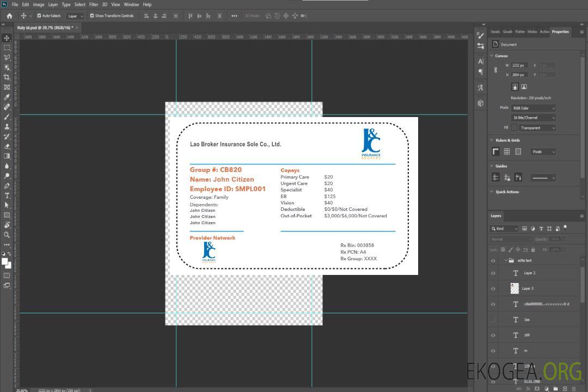Show the hidden 1aa layer
Viewport: 588px width, 392px height.
493,320
